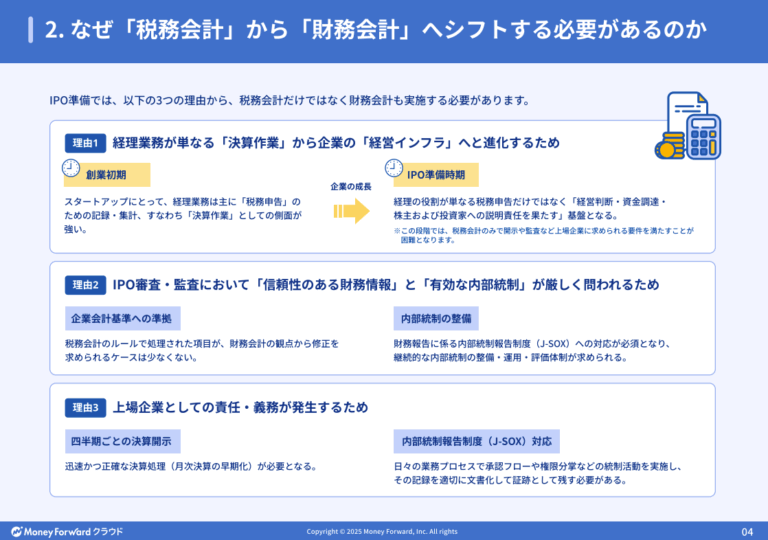Click the footnote starting ※この段階では
The height and width of the screenshot is (540, 768).
[x=544, y=235]
